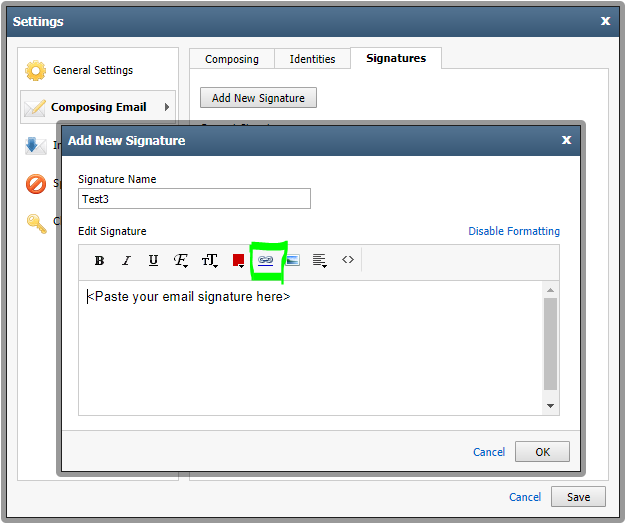
Task: Toggle Underline formatting button
Action: 153,262
